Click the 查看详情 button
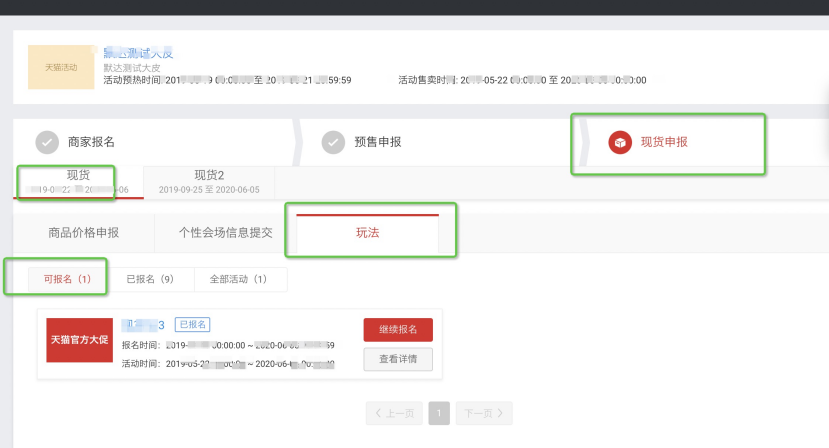The height and width of the screenshot is (448, 829). click(398, 359)
